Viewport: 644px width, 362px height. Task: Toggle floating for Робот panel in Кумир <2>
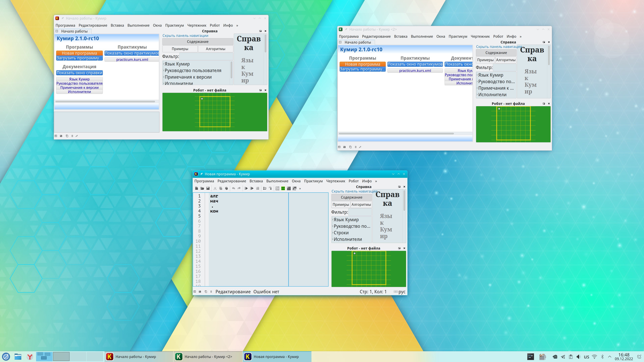pyautogui.click(x=544, y=103)
